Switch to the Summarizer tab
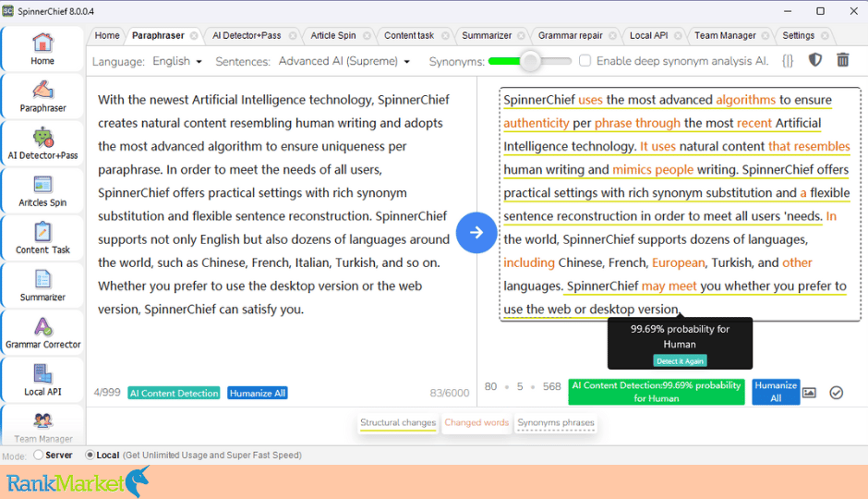 (487, 35)
